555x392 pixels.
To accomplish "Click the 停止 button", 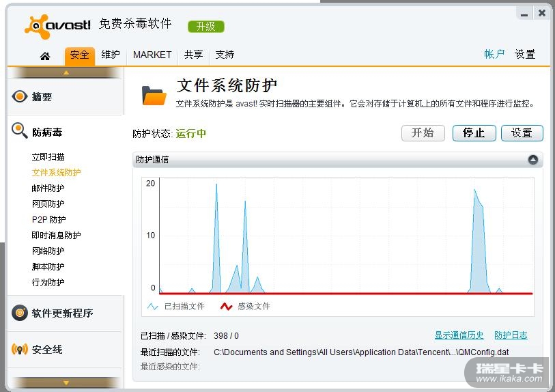I will click(x=474, y=133).
